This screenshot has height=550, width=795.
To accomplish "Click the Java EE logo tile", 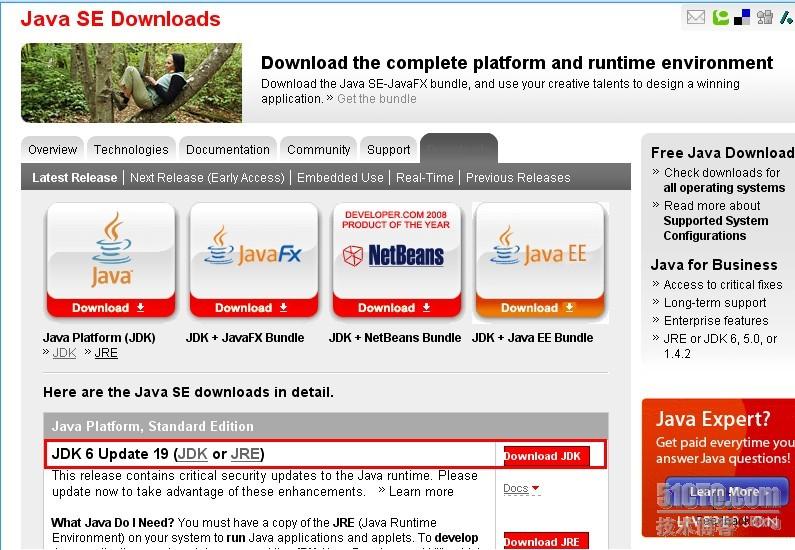I will click(540, 250).
